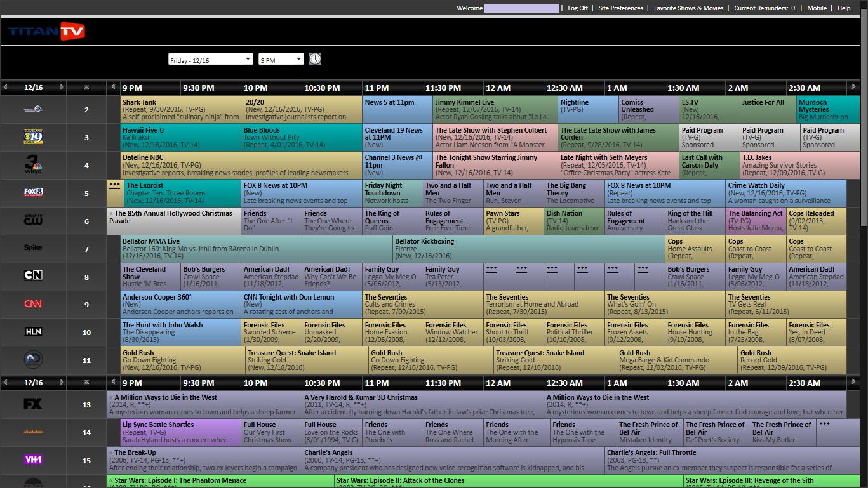Click the earlier-time arrow left of the 9 PM header above channel 13

114,383
